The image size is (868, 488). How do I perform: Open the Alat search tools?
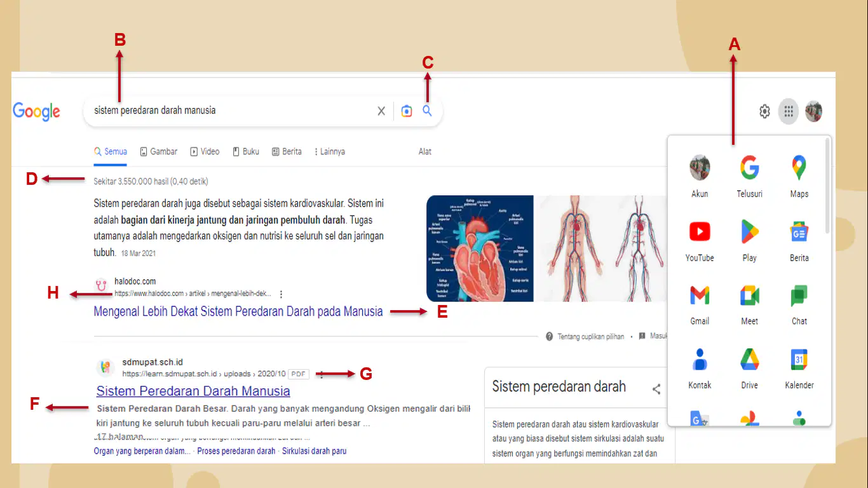[x=425, y=152]
